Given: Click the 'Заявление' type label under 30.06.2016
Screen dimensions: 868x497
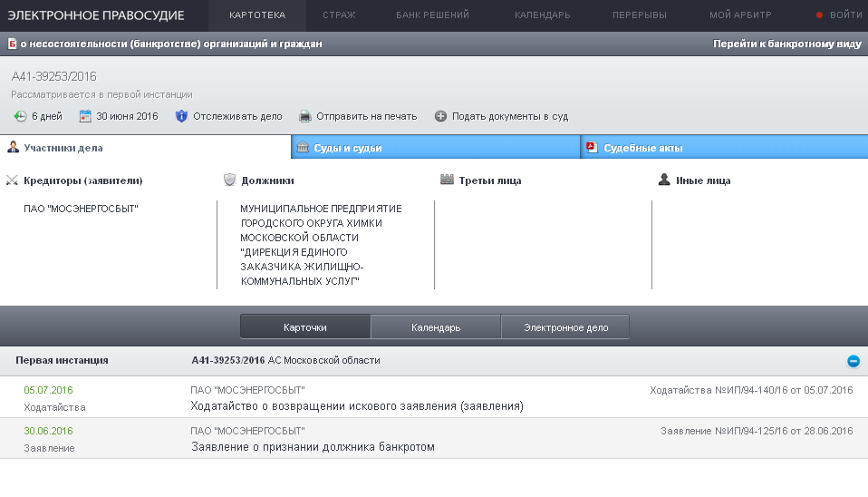Looking at the screenshot, I should click(49, 448).
